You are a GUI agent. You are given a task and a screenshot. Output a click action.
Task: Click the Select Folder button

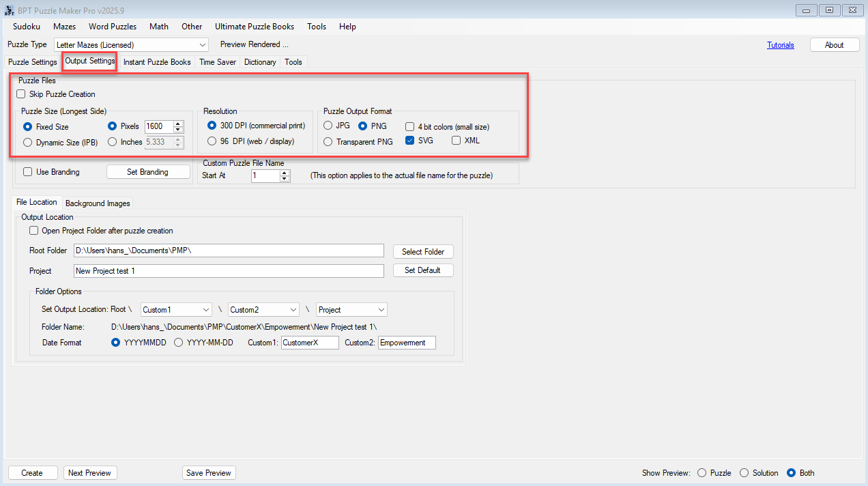tap(423, 252)
